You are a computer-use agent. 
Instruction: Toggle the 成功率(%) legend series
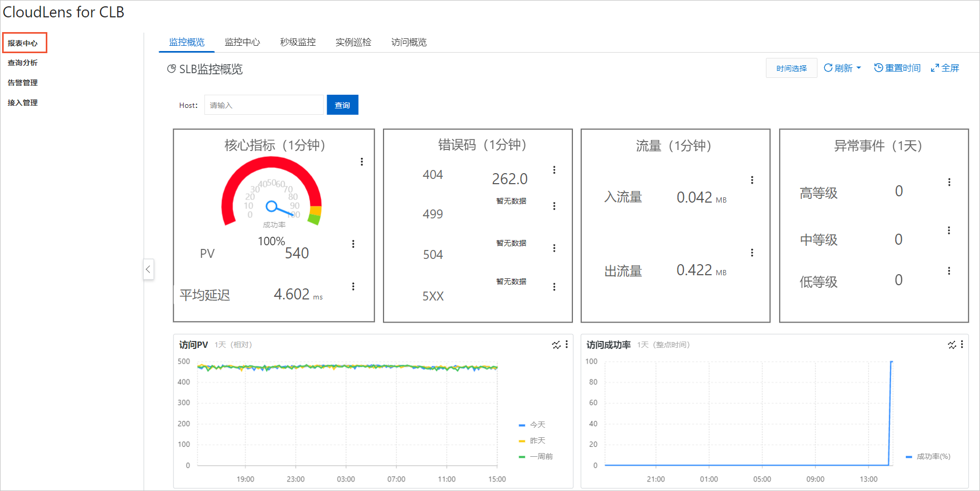coord(928,456)
